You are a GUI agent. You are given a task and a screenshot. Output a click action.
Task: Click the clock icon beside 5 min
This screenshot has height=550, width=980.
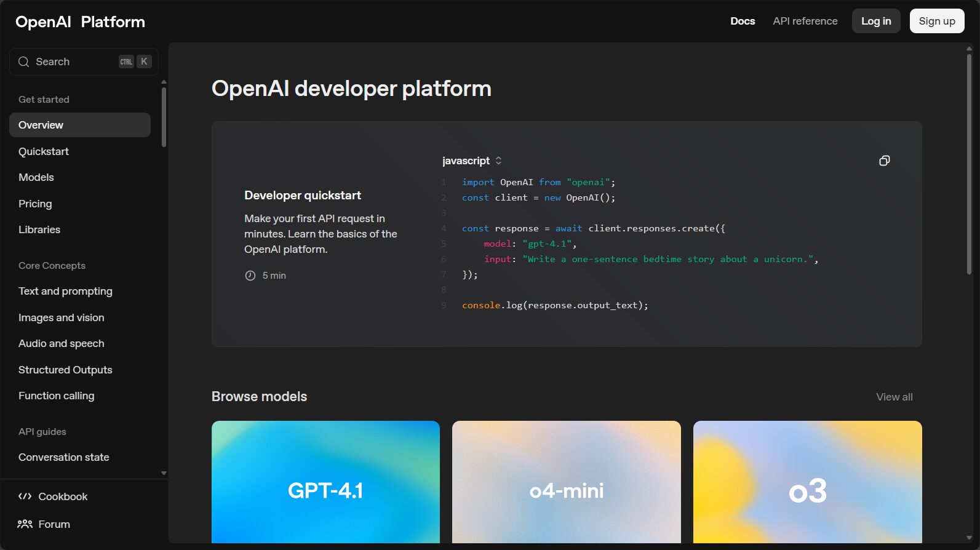click(x=250, y=276)
